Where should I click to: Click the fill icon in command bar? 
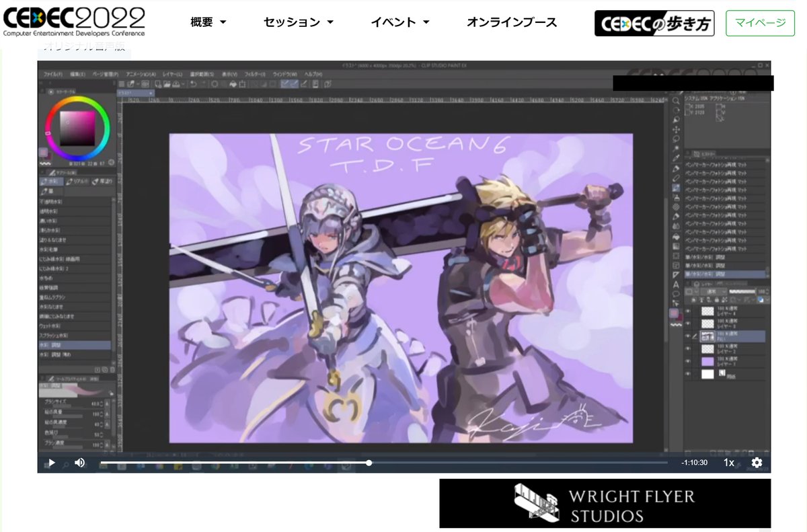click(x=233, y=84)
